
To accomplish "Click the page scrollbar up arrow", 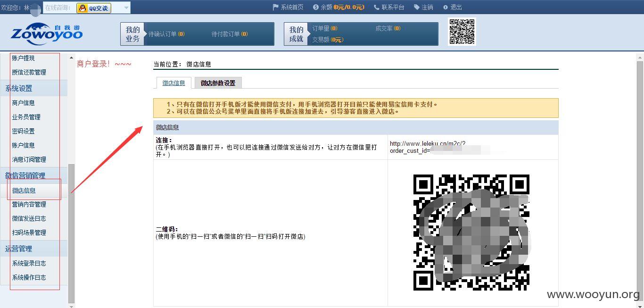I will pyautogui.click(x=640, y=58).
